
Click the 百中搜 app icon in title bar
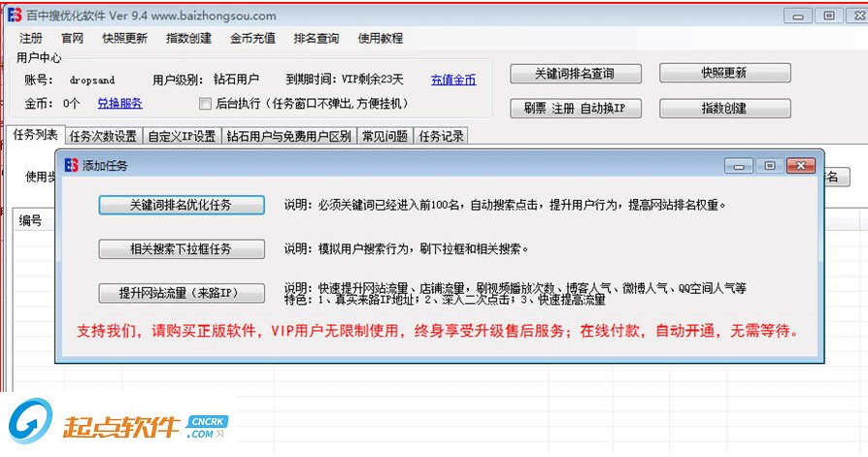[14, 16]
